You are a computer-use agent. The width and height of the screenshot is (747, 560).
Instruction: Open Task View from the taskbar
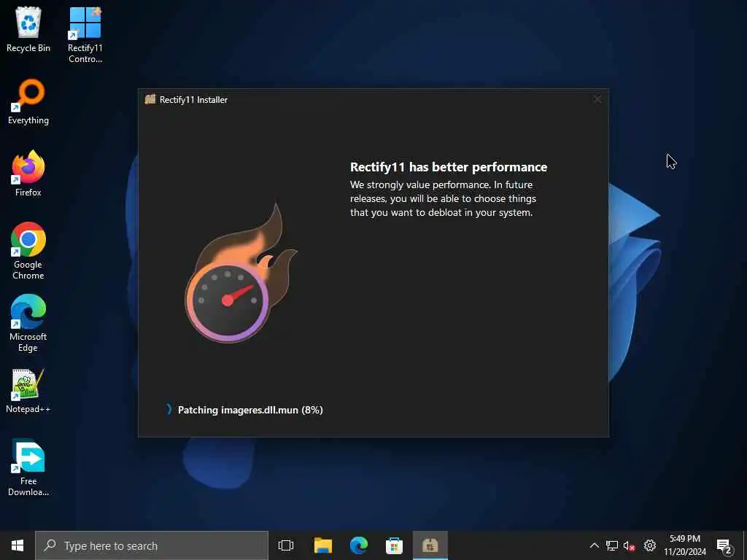click(286, 545)
